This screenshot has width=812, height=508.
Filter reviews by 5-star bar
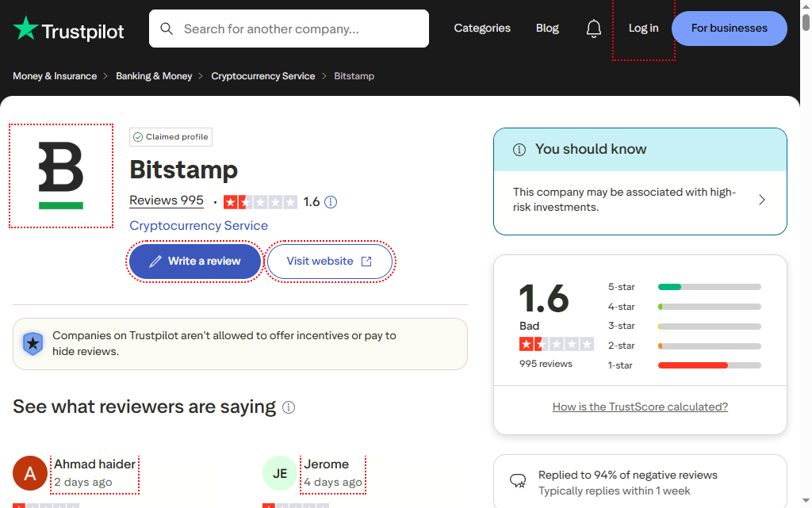point(709,287)
